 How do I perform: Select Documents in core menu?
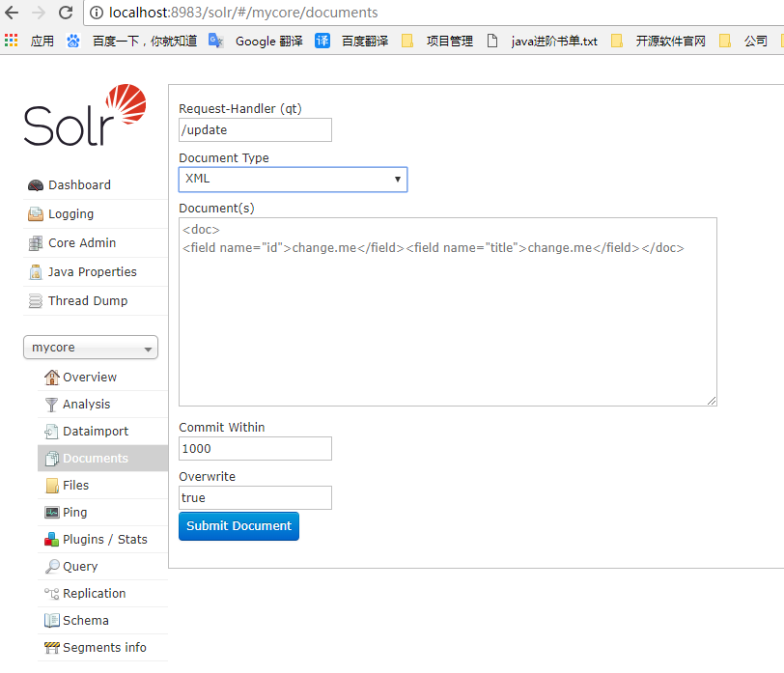pos(103,458)
